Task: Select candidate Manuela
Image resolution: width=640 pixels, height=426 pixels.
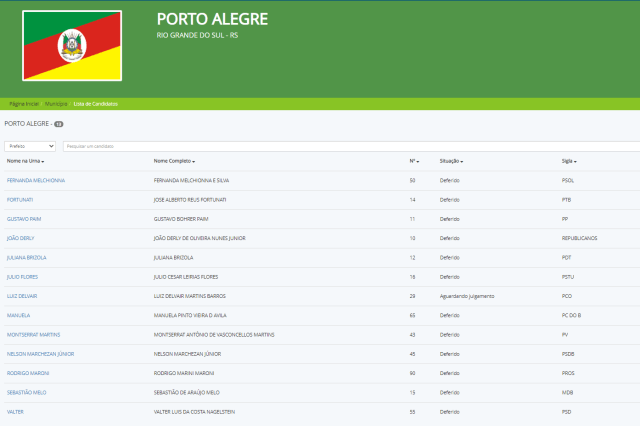Action: pos(18,315)
